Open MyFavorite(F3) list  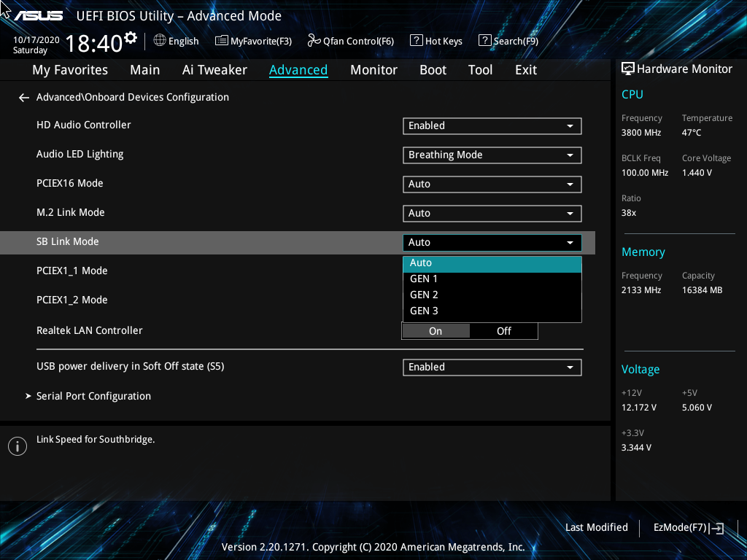click(253, 41)
